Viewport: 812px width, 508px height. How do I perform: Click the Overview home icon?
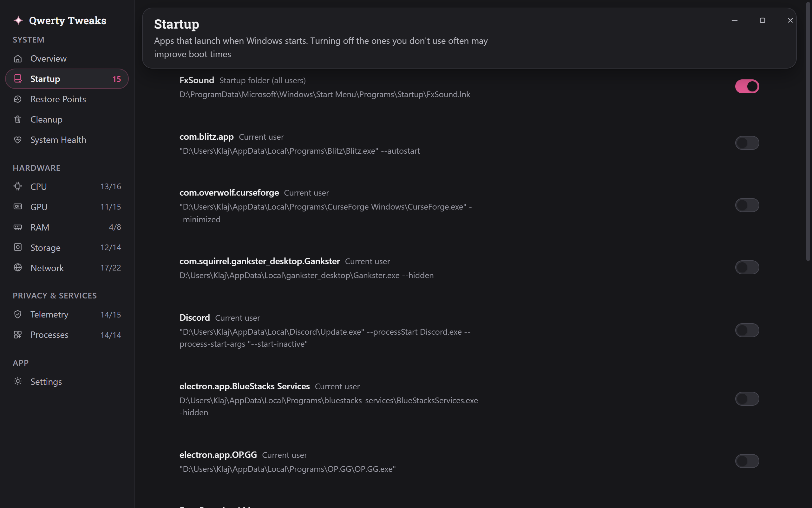pyautogui.click(x=18, y=58)
